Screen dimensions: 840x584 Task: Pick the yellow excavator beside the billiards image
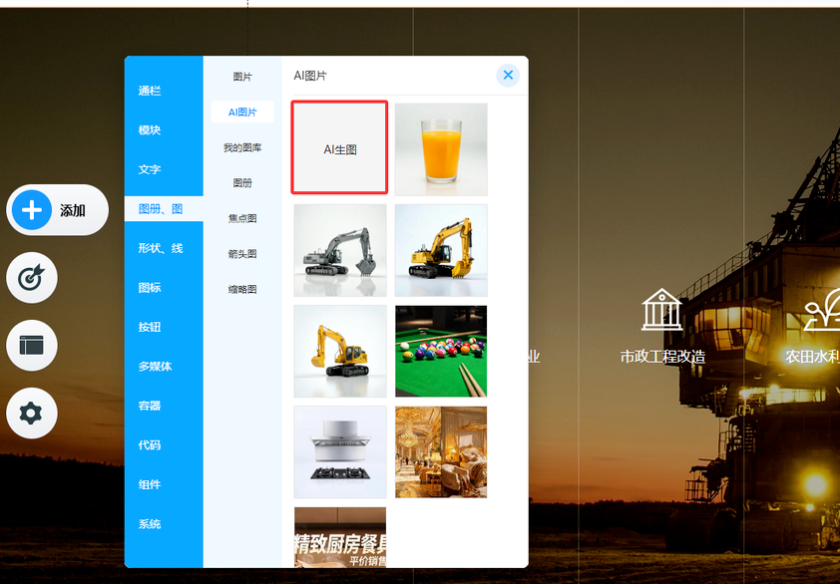click(340, 351)
